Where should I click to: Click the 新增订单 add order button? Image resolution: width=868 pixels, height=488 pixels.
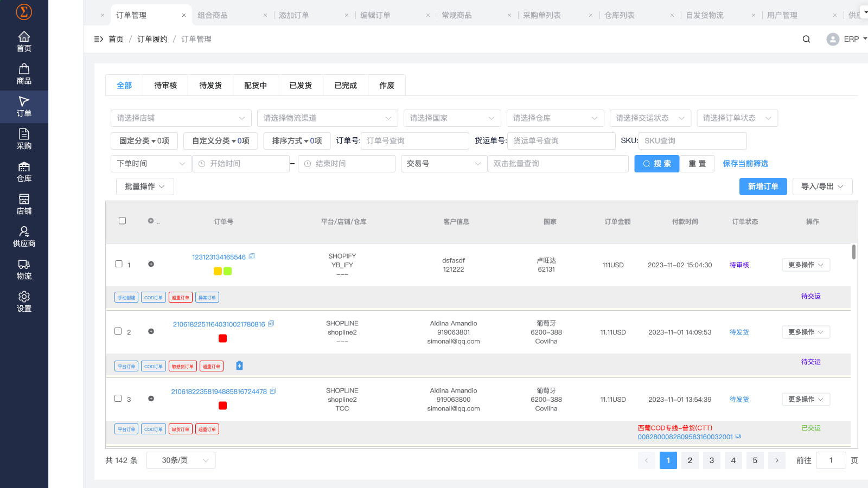[763, 187]
